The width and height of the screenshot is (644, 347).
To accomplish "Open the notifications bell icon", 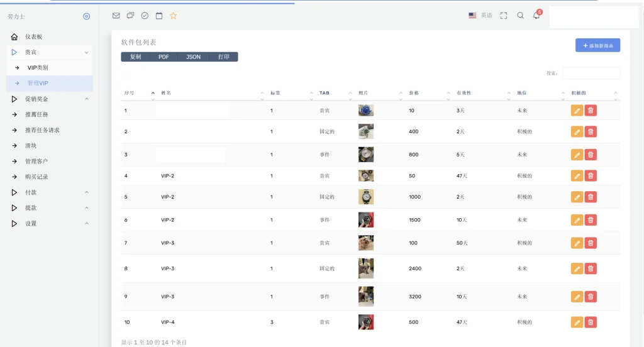I will click(536, 16).
